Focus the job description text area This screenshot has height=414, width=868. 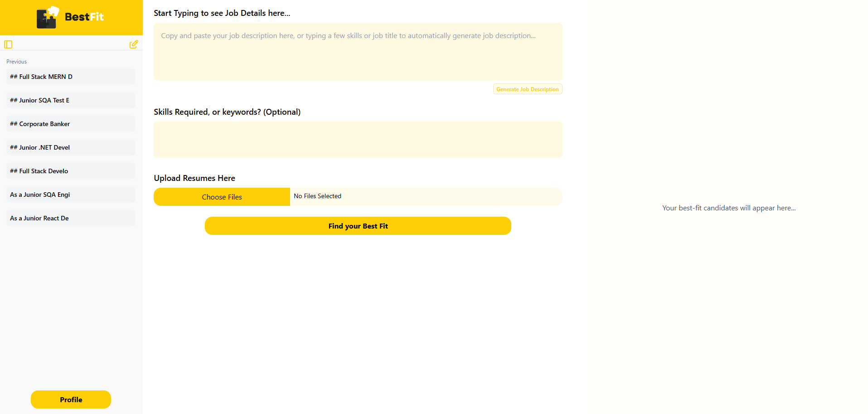point(358,52)
